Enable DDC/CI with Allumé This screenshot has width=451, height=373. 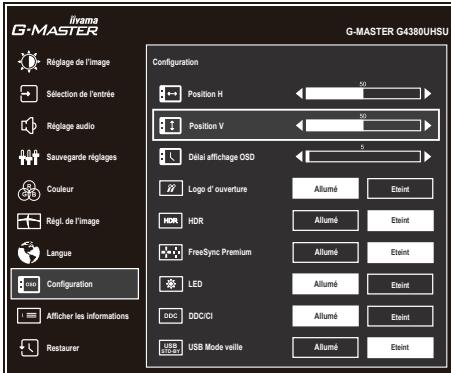tap(325, 316)
